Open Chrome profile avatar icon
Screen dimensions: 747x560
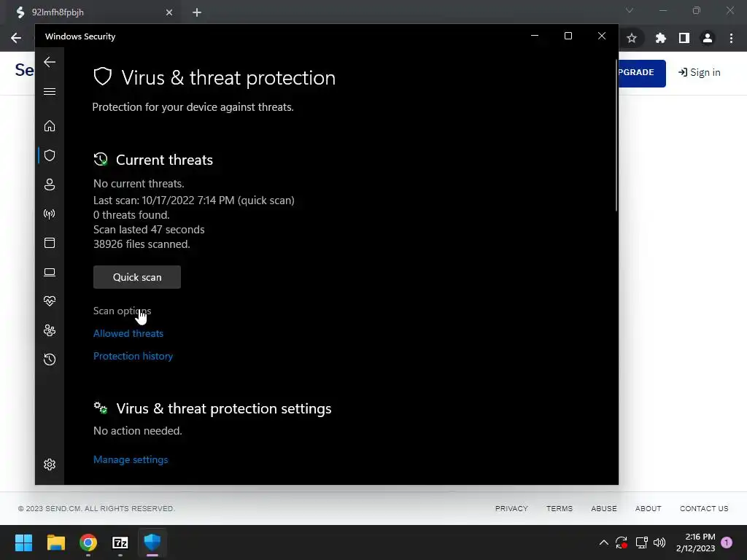708,38
